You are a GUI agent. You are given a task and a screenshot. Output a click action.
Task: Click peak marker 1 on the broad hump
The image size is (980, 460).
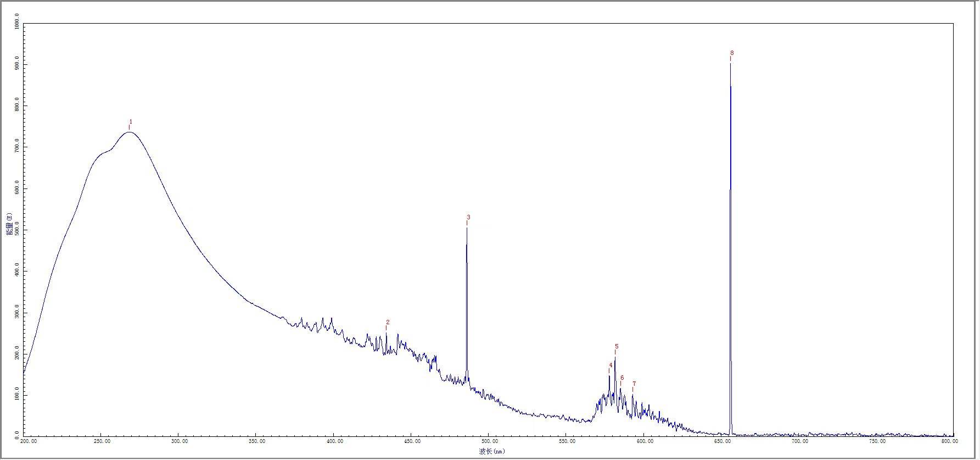[x=131, y=122]
